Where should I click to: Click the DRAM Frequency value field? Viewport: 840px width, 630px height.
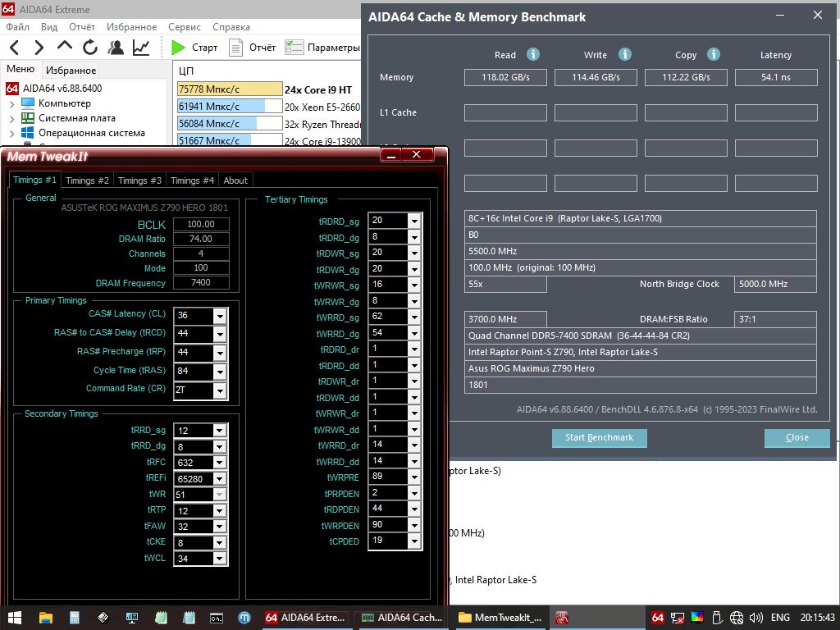coord(201,282)
